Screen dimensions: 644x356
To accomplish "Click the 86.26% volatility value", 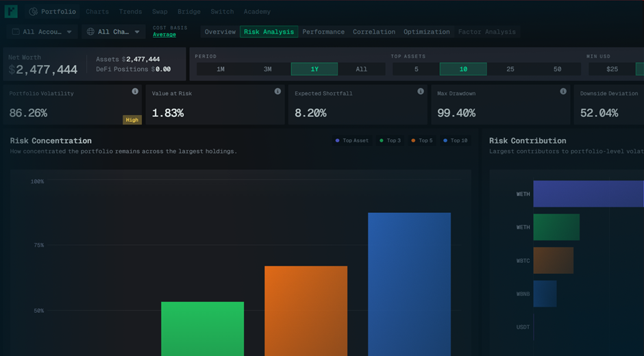I will [x=28, y=113].
